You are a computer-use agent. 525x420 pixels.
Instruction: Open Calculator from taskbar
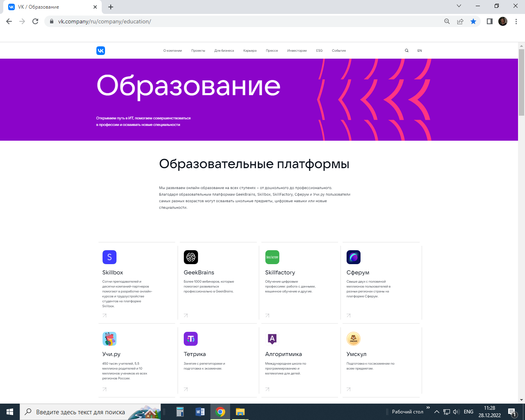(180, 412)
